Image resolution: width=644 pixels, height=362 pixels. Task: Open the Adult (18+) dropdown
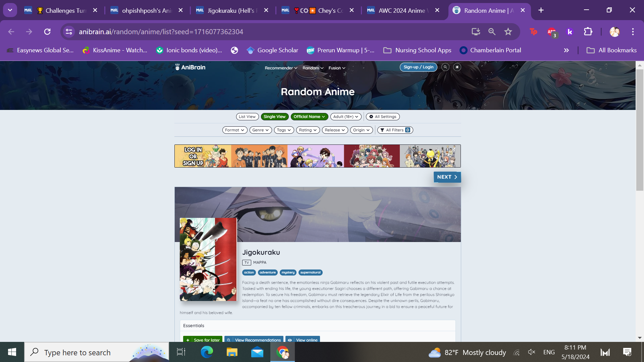click(x=346, y=117)
